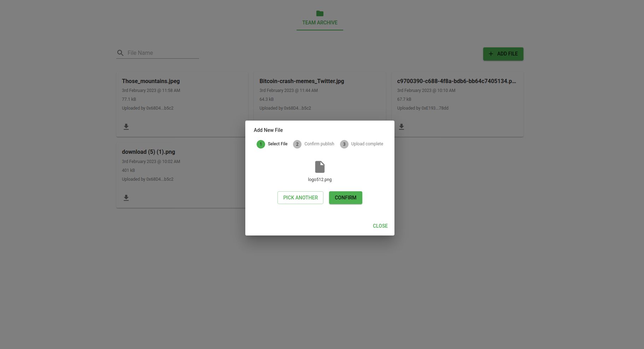The height and width of the screenshot is (349, 644).
Task: Click the Those_mountains.jpeg file title
Action: (151, 81)
